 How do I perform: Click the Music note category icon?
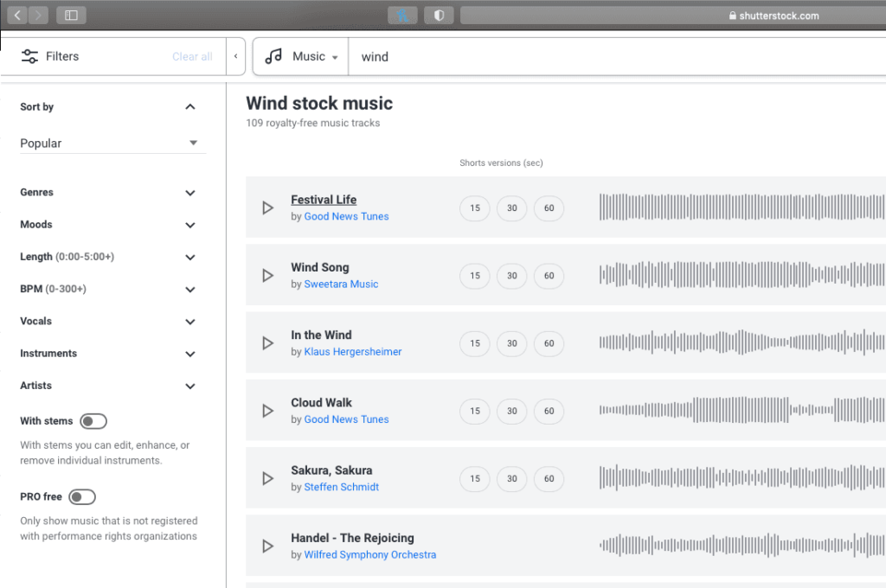[273, 56]
